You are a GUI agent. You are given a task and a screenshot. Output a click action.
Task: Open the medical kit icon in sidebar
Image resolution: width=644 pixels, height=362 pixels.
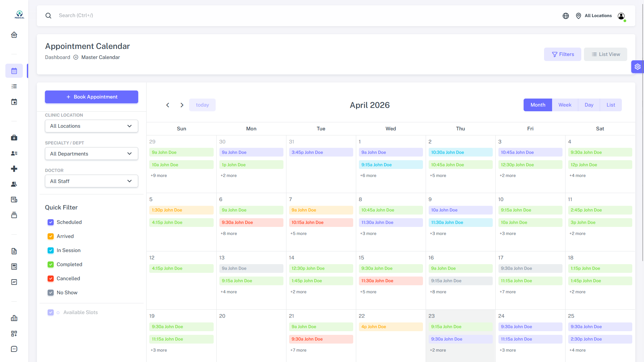click(14, 138)
